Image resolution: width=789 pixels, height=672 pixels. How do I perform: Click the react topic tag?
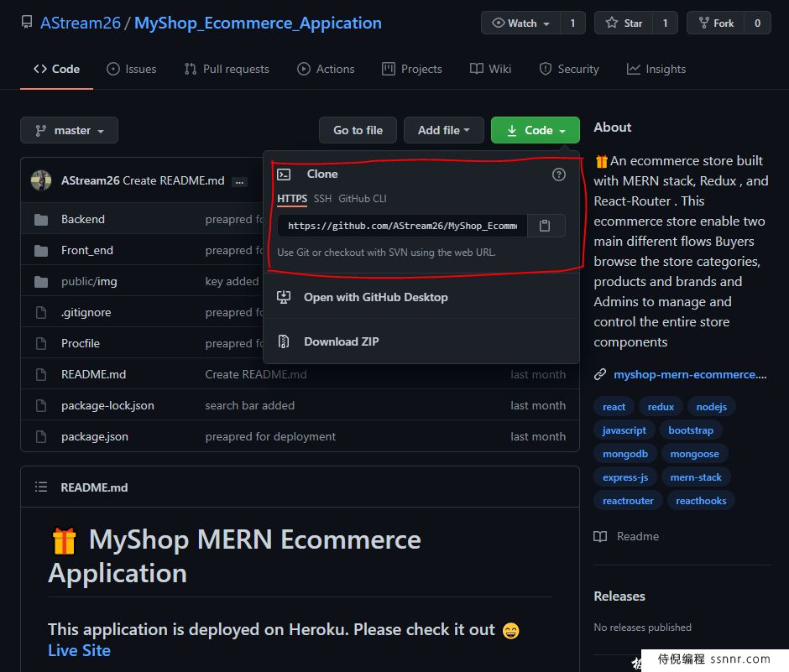click(614, 406)
